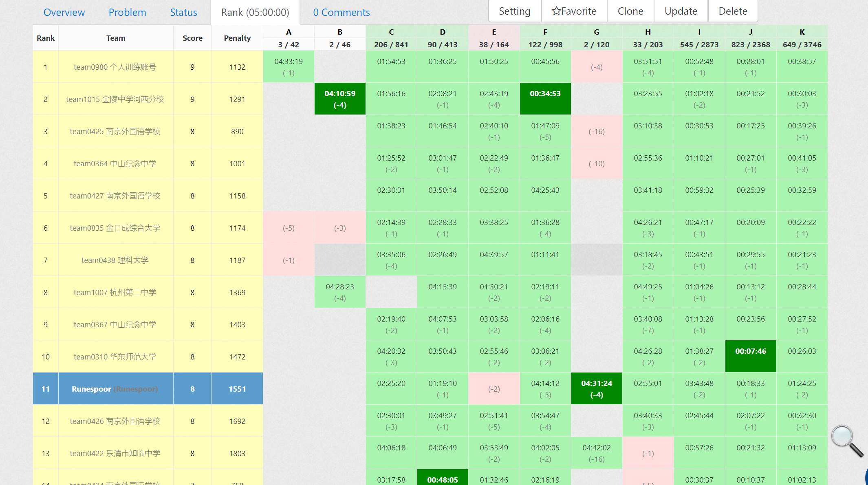Click the Penalty column header
Image resolution: width=868 pixels, height=485 pixels.
237,38
